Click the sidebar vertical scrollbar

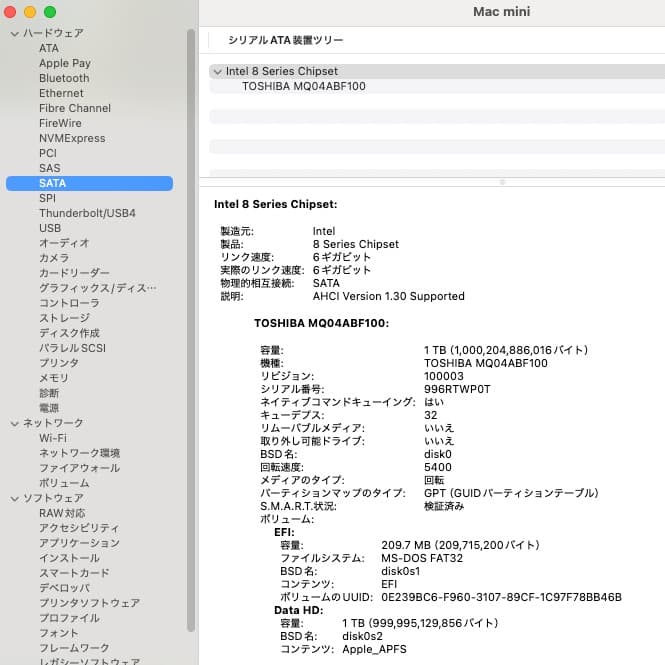pos(191,331)
